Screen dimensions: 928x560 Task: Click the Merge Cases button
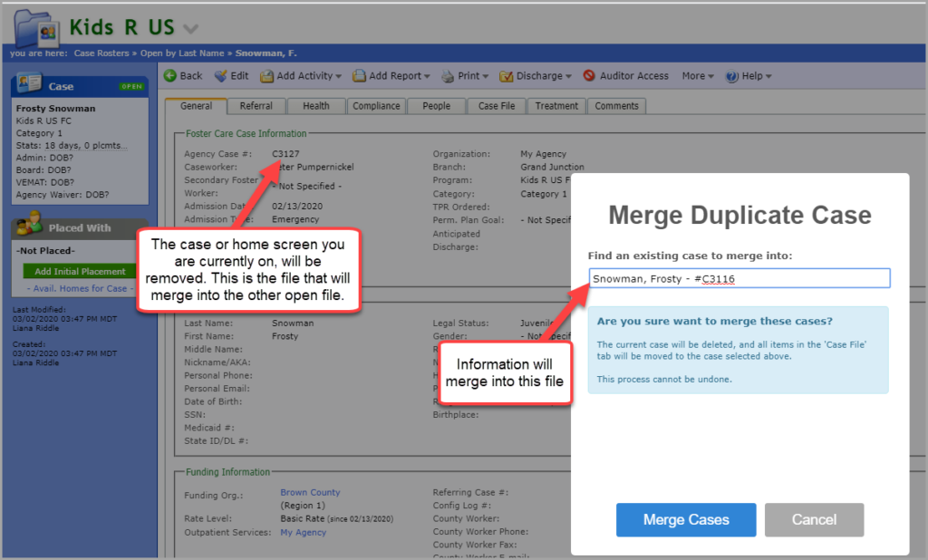[x=686, y=519]
